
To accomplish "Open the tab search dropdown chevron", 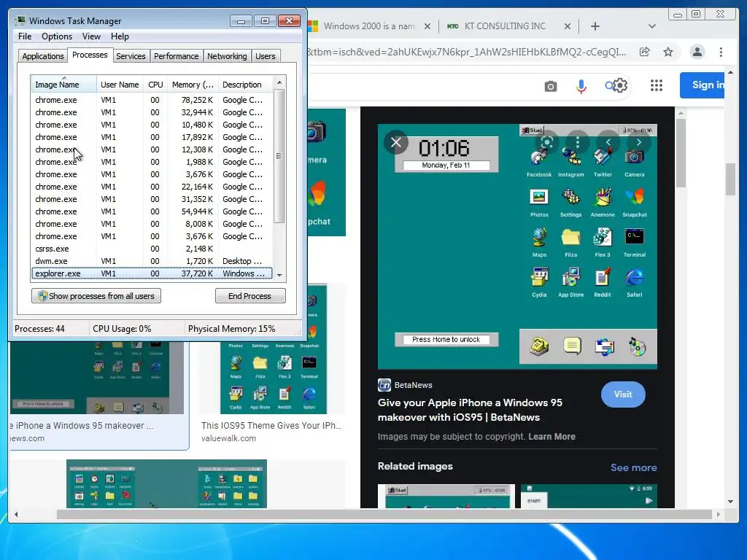I will 652,27.
